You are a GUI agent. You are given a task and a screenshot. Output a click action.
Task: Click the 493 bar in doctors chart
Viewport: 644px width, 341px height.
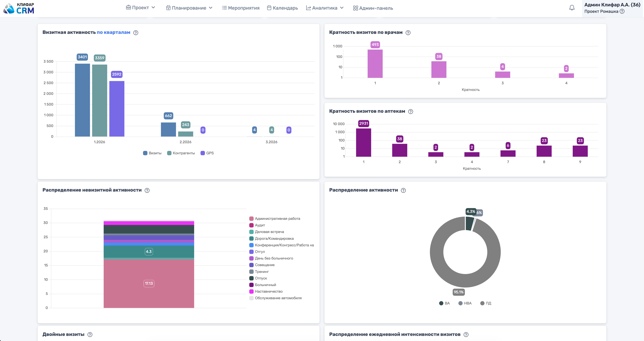pos(375,64)
